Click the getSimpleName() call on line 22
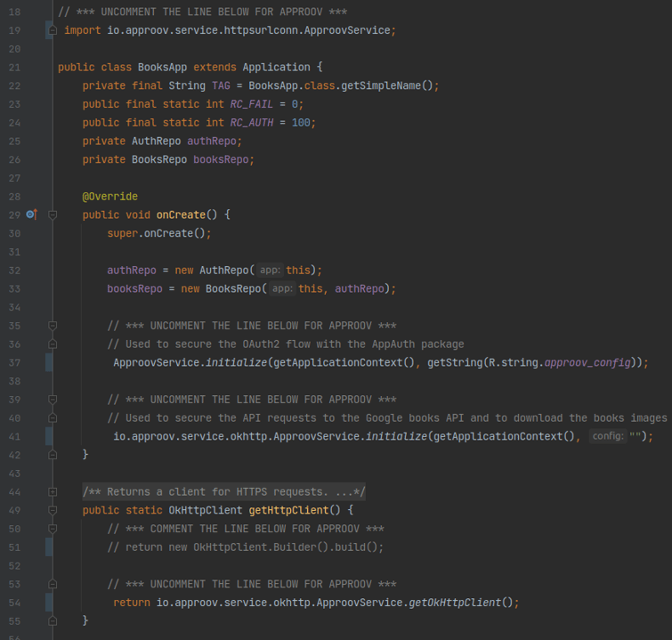Screen dimensions: 672x640 click(x=387, y=85)
